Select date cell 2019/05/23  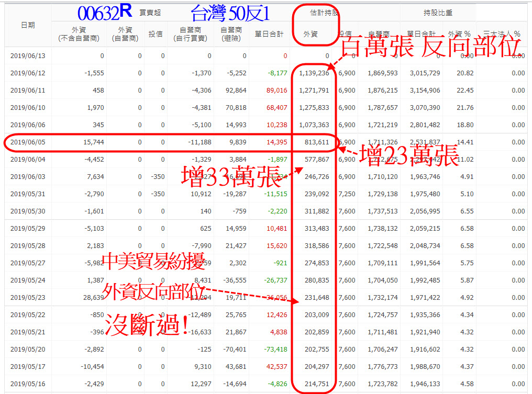pyautogui.click(x=28, y=298)
